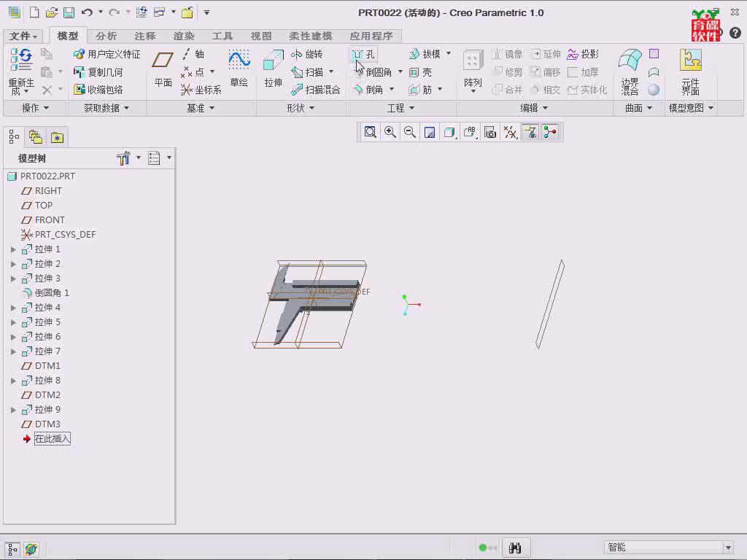Image resolution: width=747 pixels, height=560 pixels.
Task: Create a 坐标系 (Coordinate System)
Action: click(x=201, y=90)
